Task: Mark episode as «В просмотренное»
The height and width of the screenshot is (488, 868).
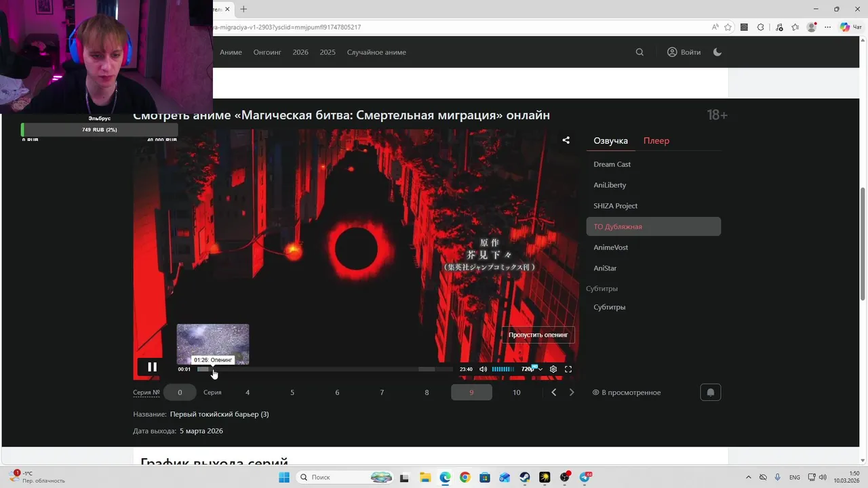Action: point(627,392)
